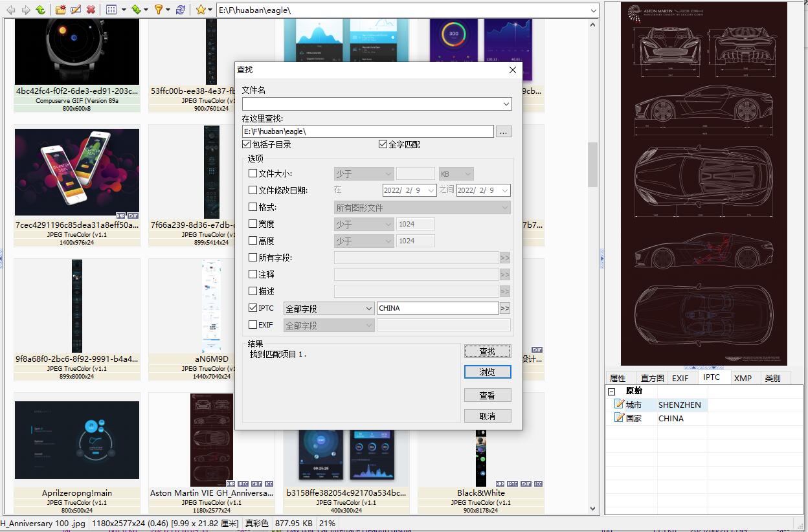Switch to the EXIF tab
808x532 pixels.
pyautogui.click(x=680, y=378)
